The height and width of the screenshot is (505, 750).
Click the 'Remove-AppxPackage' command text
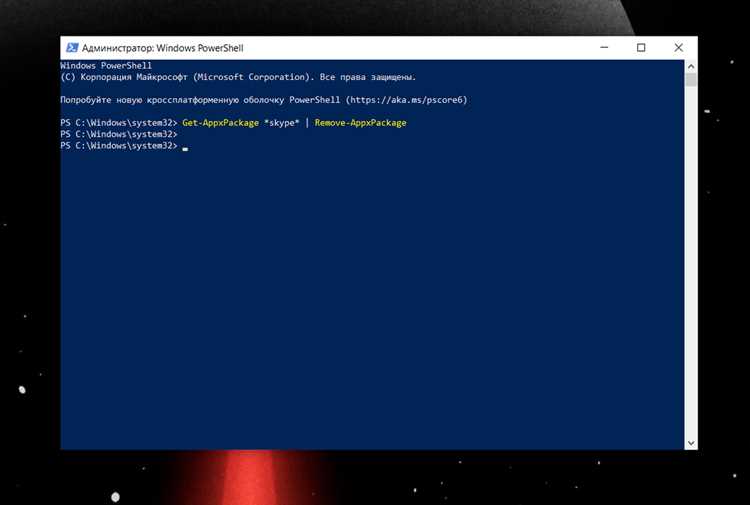pyautogui.click(x=360, y=123)
